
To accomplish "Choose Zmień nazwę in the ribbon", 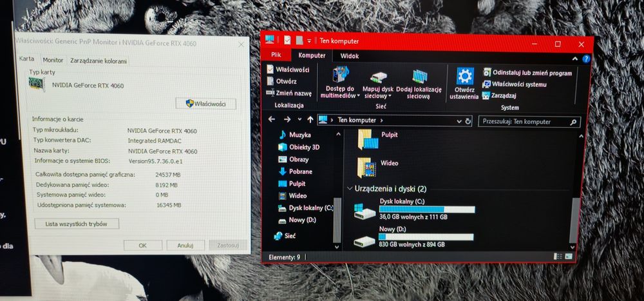I will click(x=289, y=93).
